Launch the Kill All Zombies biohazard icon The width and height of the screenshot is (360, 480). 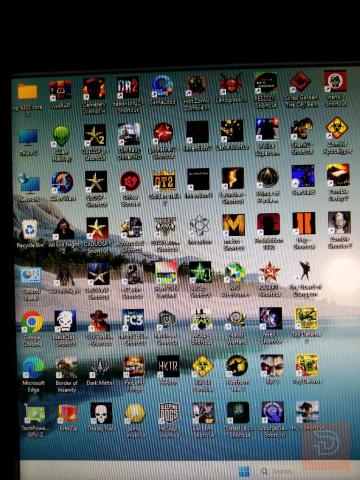[x=202, y=366]
